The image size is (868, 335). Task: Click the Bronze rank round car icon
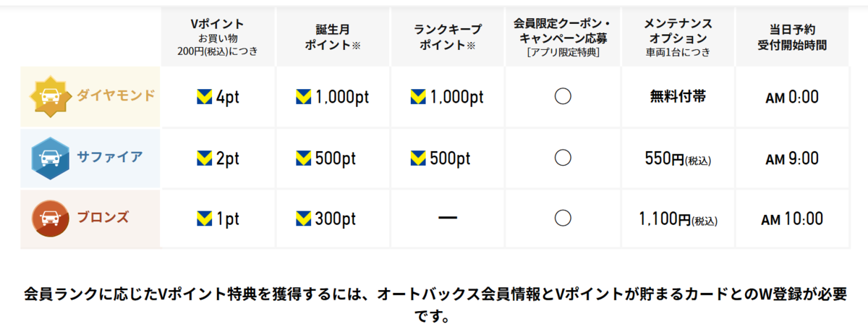(x=50, y=219)
